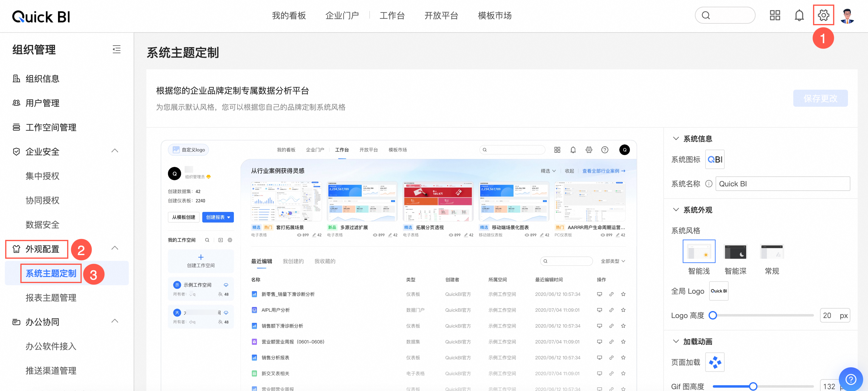Open 数据安全 in sidebar
This screenshot has width=868, height=391.
(42, 224)
